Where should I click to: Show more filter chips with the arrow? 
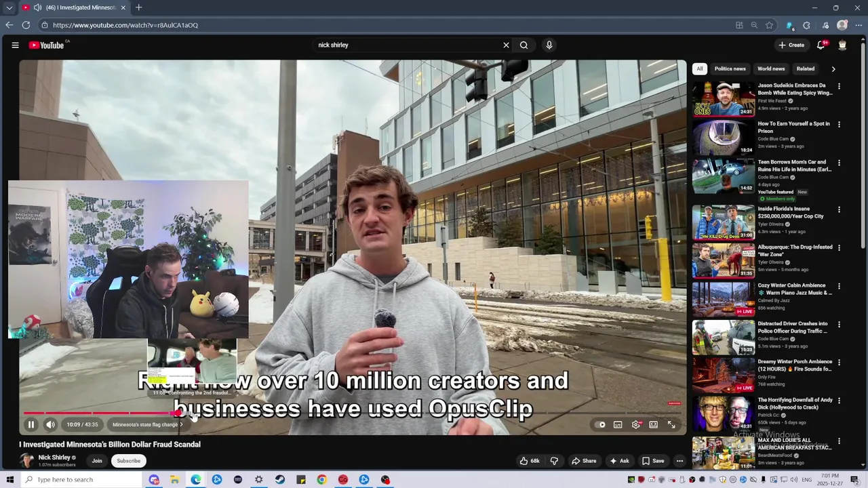tap(833, 68)
